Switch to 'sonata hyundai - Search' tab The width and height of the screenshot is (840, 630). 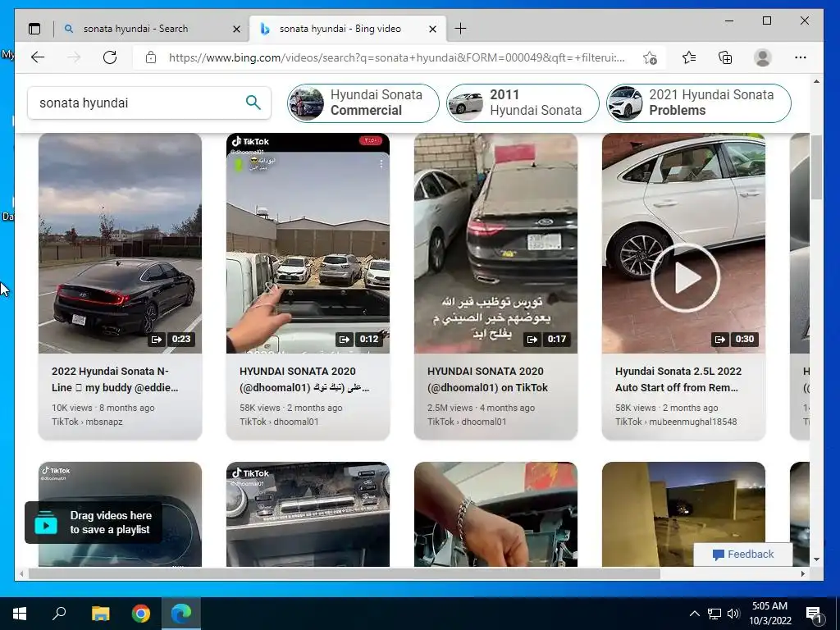135,29
